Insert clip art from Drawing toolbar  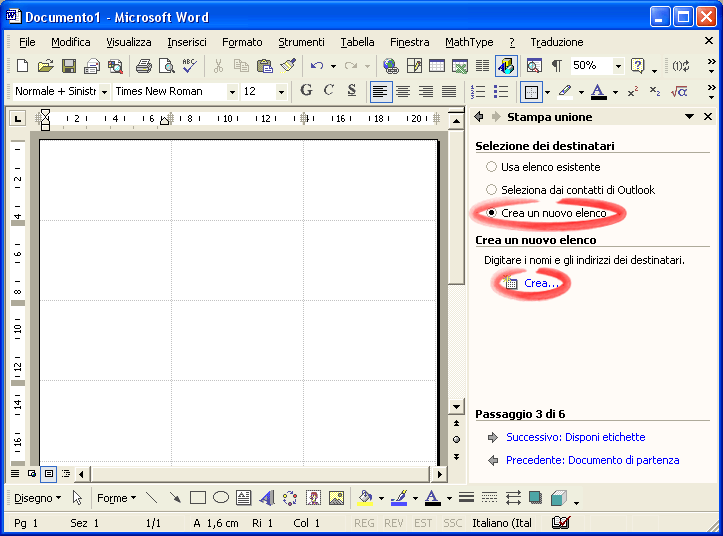coord(314,498)
